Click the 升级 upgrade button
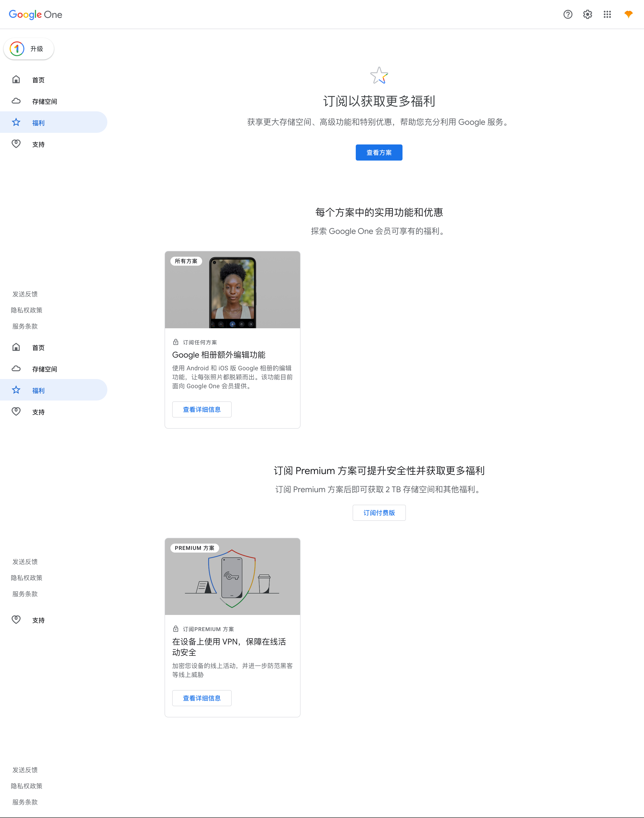644x818 pixels. [x=29, y=49]
